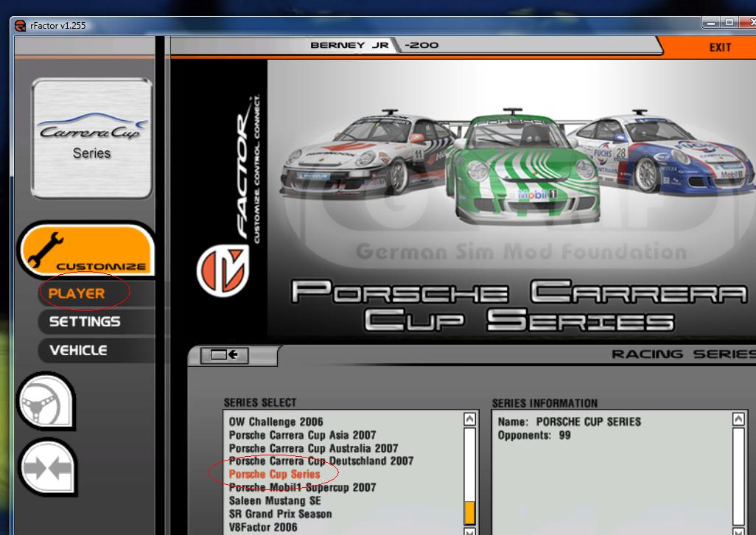The image size is (756, 535).
Task: Select Porsche Mobil1 Supercup 2007
Action: click(302, 488)
